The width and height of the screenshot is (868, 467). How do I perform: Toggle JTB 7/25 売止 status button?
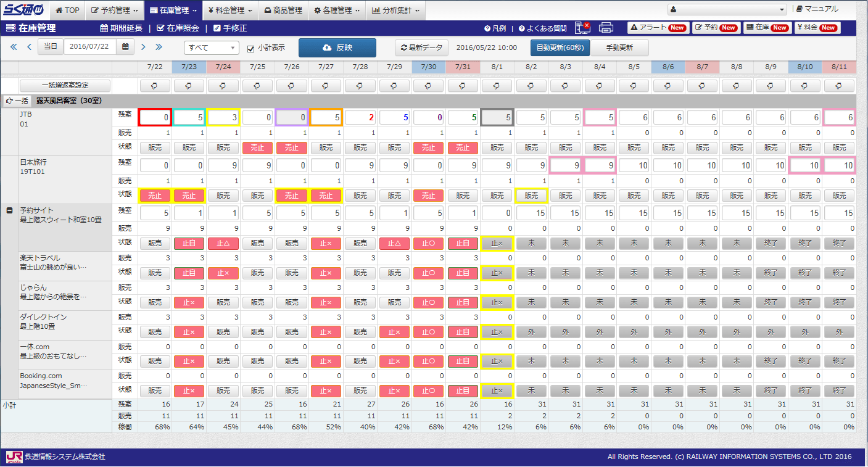click(x=257, y=148)
